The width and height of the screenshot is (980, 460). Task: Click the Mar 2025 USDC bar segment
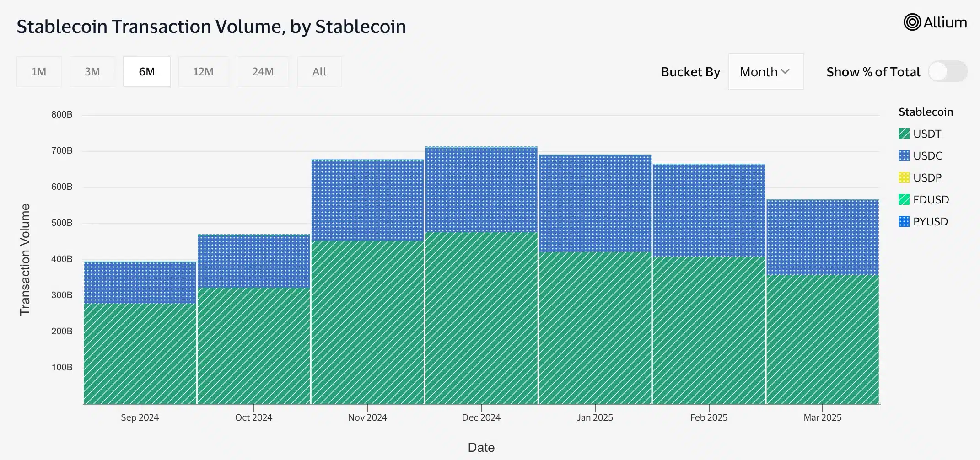click(823, 238)
